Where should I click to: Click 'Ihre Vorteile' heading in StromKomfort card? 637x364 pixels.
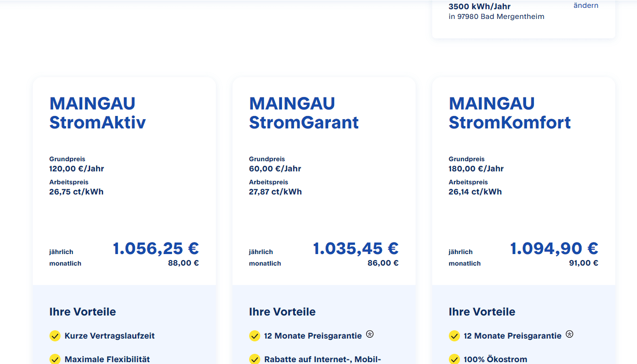point(482,312)
